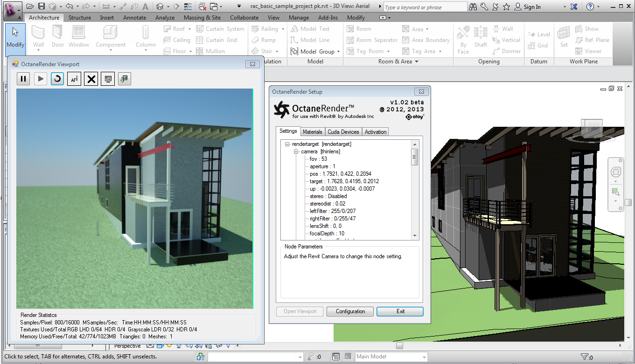Click the Configuration button
The height and width of the screenshot is (364, 635).
(350, 311)
